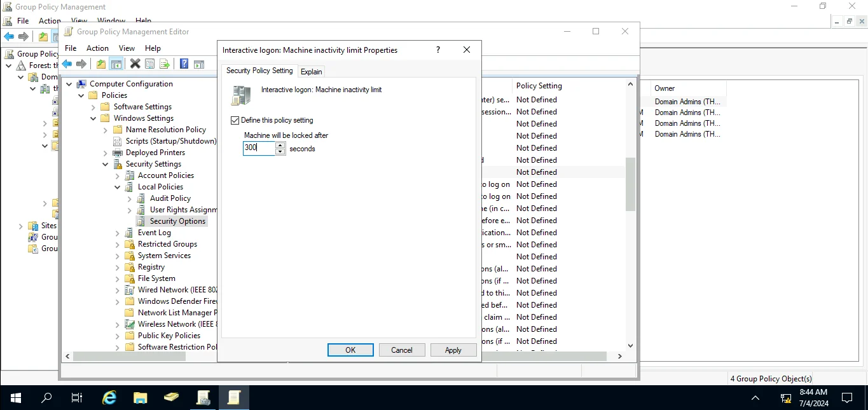Toggle the Show/Hide Console Tree icon in Editor
Image resolution: width=868 pixels, height=410 pixels.
click(116, 64)
